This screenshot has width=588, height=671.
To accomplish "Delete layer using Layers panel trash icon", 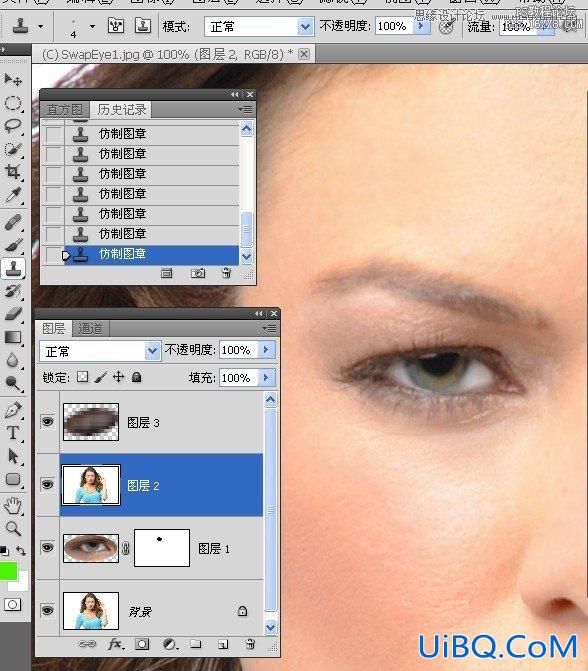I will 250,644.
